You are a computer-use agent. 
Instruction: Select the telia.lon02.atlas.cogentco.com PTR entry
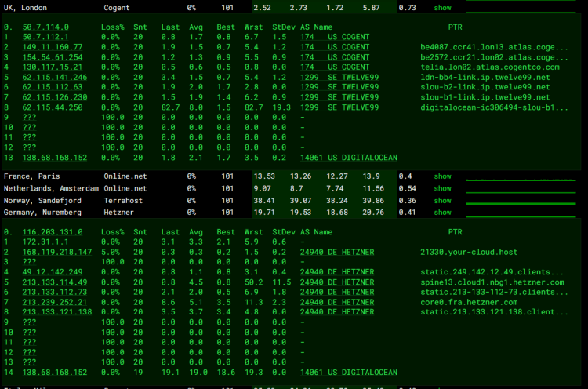click(x=490, y=67)
